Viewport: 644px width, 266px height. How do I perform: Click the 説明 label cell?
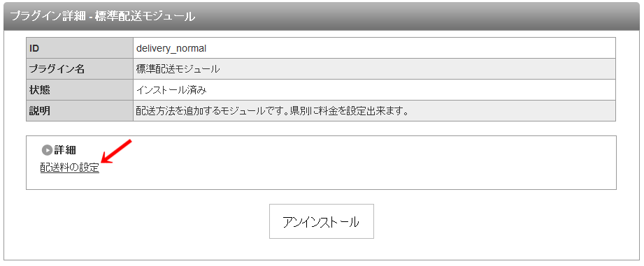(x=80, y=111)
